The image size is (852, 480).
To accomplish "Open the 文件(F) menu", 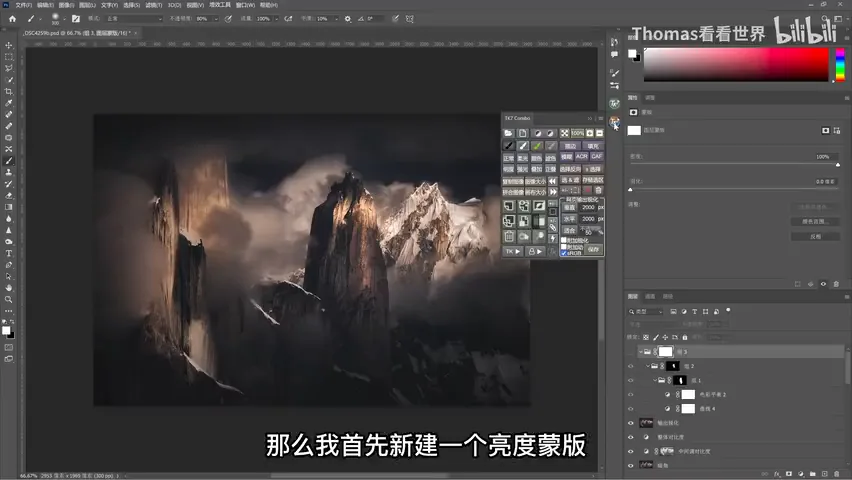I will [x=23, y=5].
